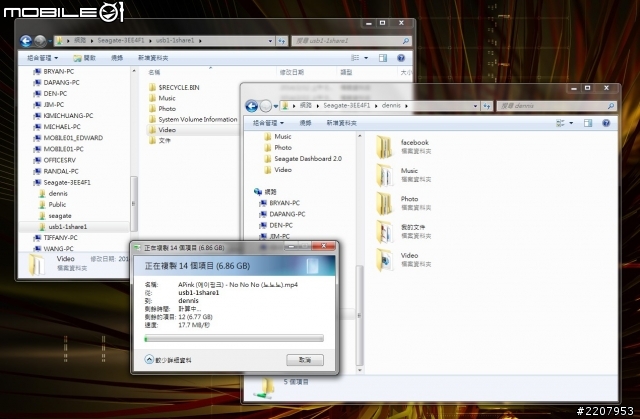Screen dimensions: 640x419
Task: Click search magnifier in dennis window
Action: [611, 106]
